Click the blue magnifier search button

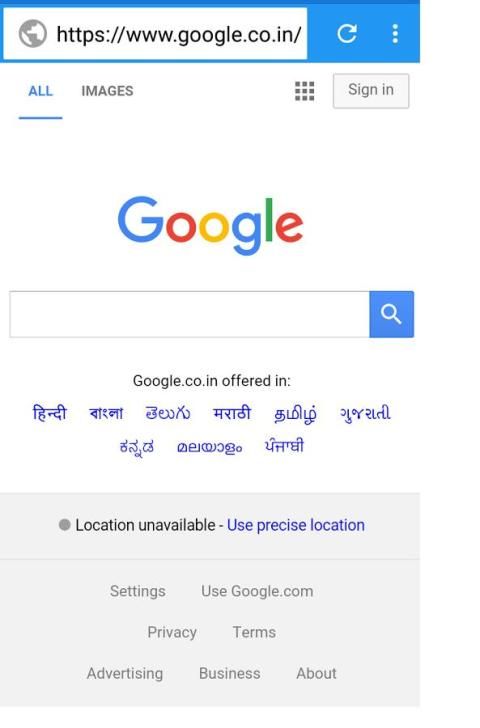coord(391,314)
